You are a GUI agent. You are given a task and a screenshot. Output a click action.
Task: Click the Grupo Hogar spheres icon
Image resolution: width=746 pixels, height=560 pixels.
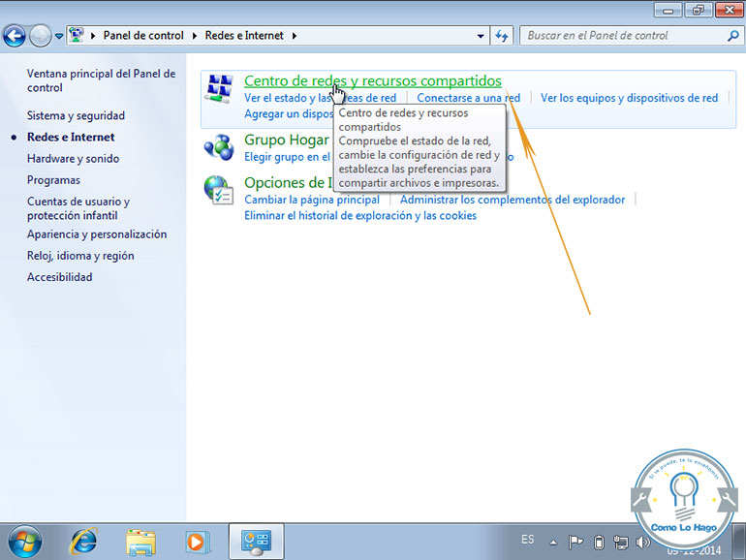219,147
